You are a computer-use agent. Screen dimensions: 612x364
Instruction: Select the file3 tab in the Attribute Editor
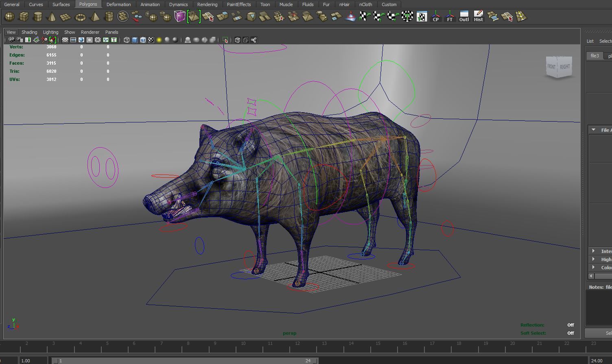[595, 55]
